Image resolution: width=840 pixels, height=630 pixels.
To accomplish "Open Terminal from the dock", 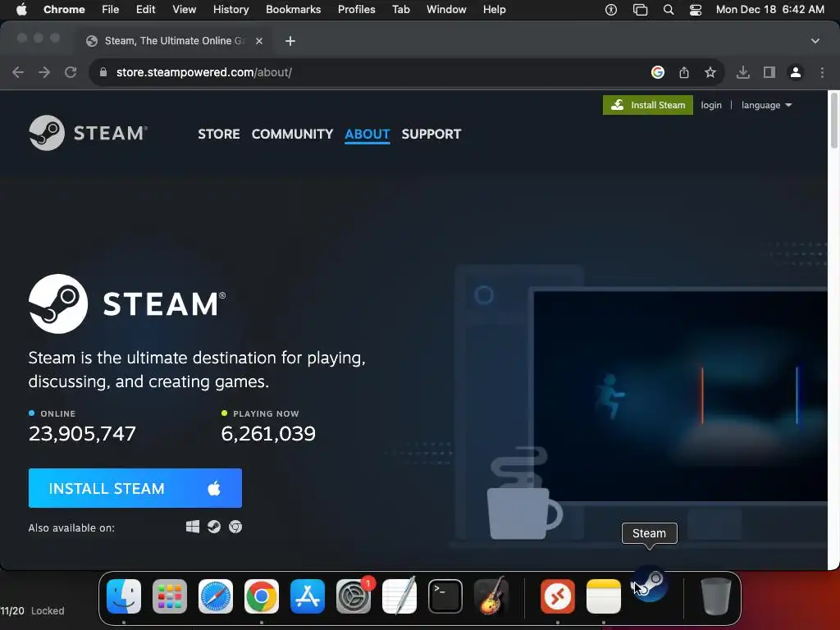I will [x=445, y=596].
